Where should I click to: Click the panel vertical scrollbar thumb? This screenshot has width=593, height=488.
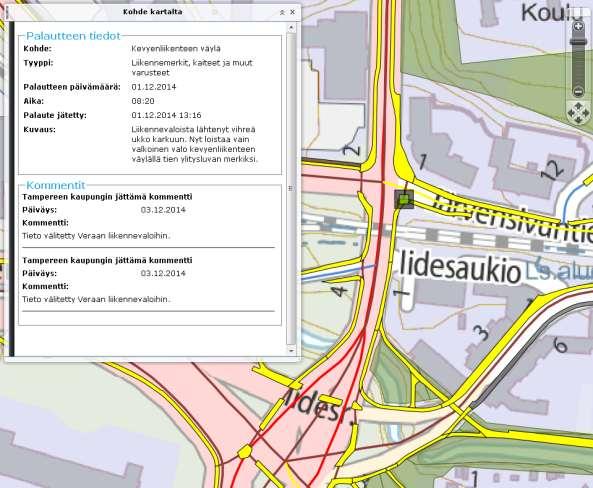tap(291, 188)
